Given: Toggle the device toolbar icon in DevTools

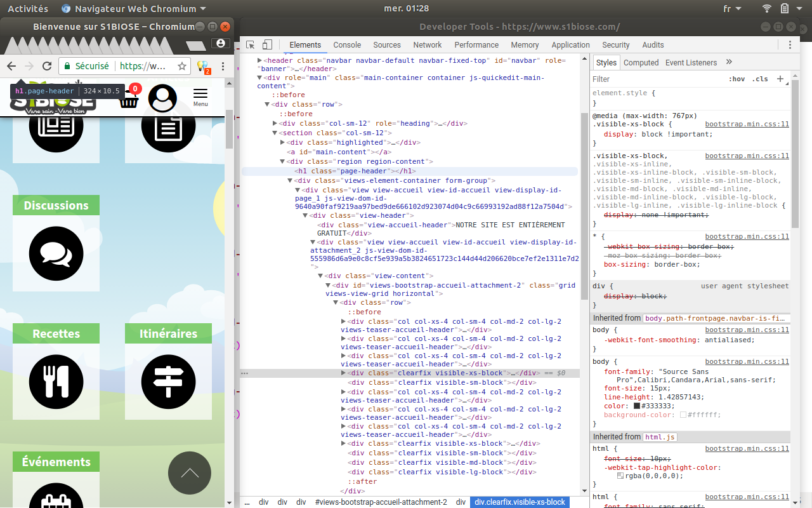Looking at the screenshot, I should pos(267,44).
